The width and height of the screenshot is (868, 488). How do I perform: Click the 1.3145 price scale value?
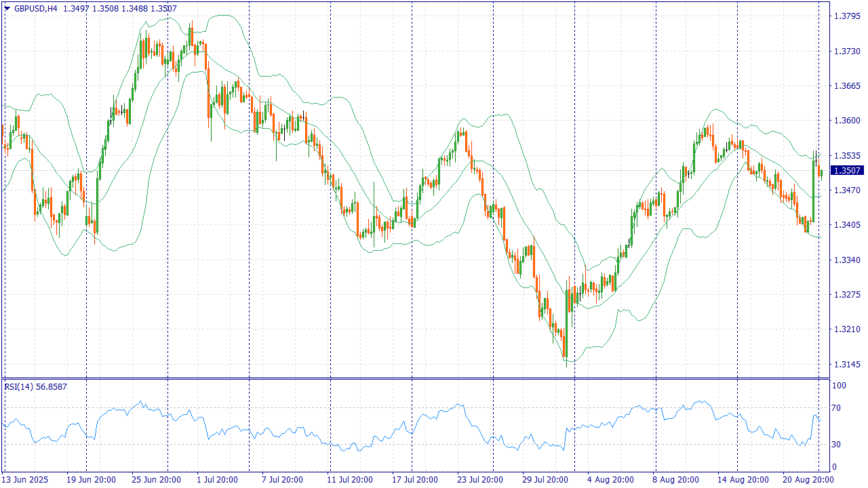click(x=847, y=365)
